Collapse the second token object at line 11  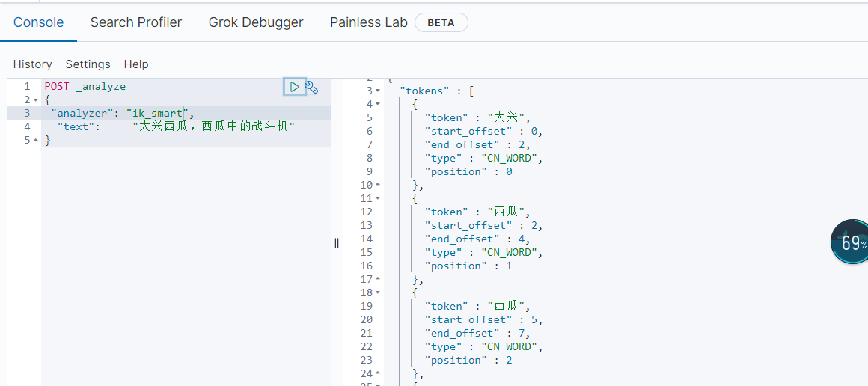click(x=378, y=198)
